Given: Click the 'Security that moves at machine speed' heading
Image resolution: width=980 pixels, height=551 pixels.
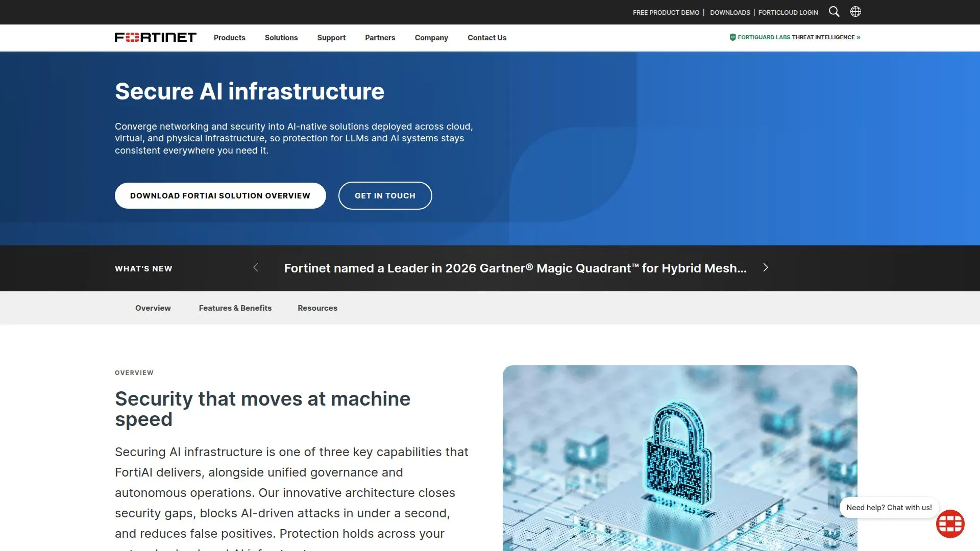Looking at the screenshot, I should 263,409.
